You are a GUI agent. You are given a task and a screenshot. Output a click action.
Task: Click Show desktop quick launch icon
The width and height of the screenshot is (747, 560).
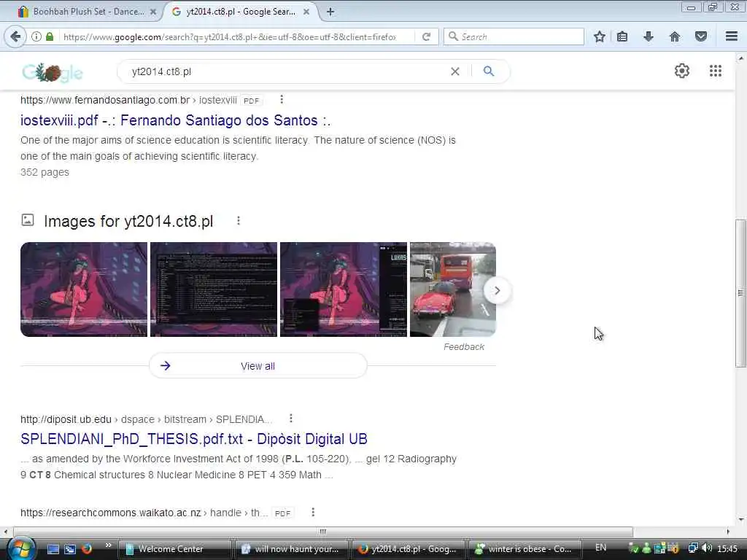pos(53,549)
